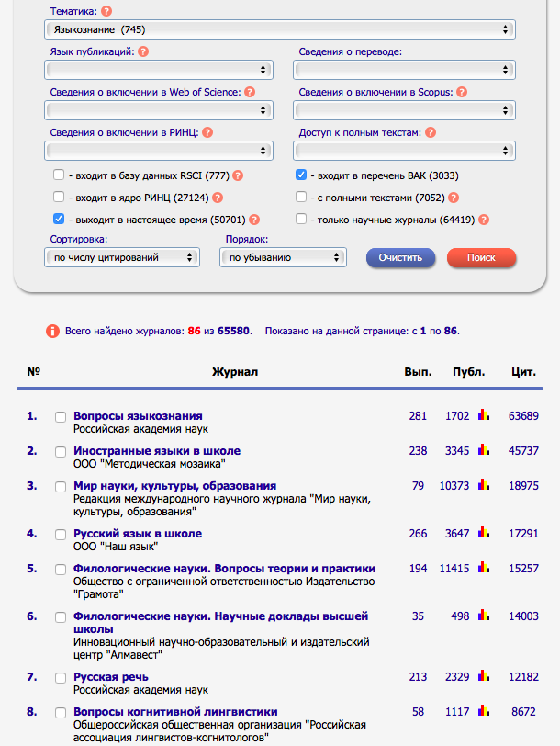The width and height of the screenshot is (560, 746).
Task: Uncheck выходит в настоящее время checkbox
Action: pyautogui.click(x=59, y=219)
